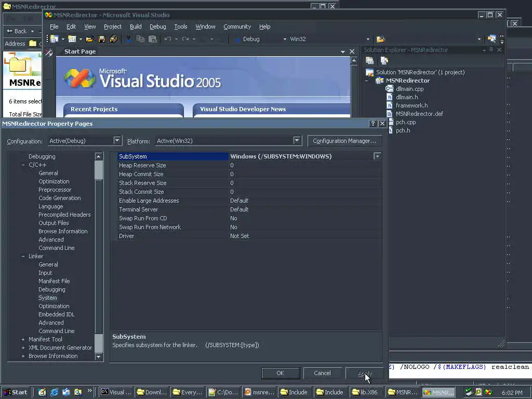Click the Redo arrow icon

(x=185, y=39)
